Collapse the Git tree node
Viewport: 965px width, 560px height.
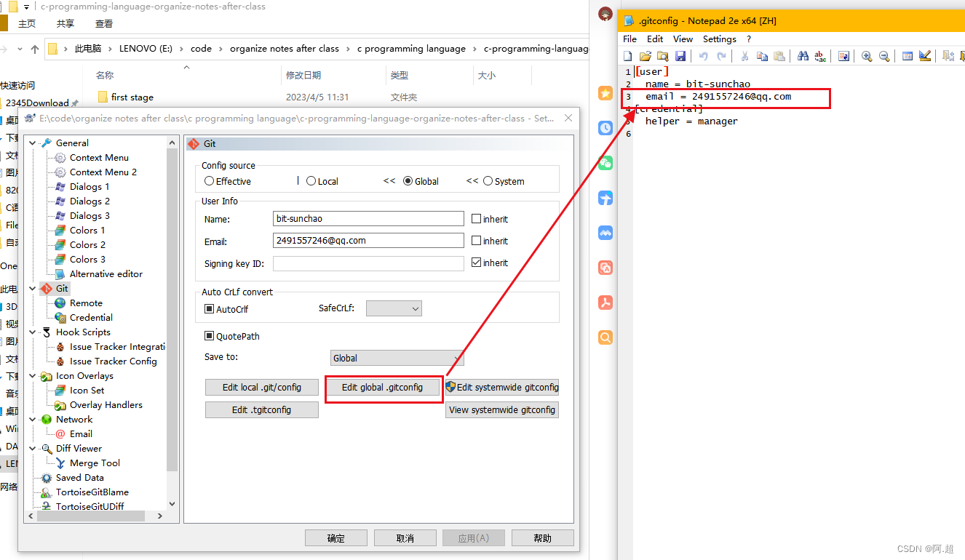[33, 288]
